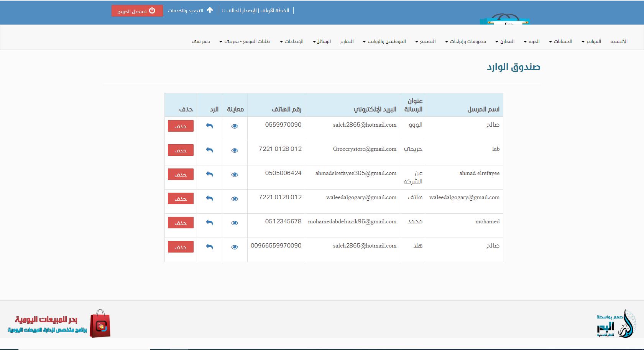Delete the last message with phone 00966559970090
644x350 pixels.
coord(181,247)
